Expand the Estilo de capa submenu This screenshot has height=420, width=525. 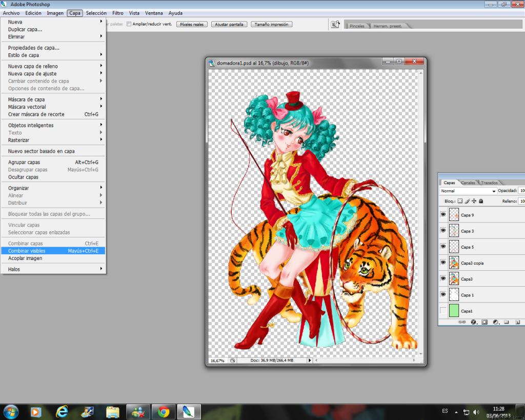click(53, 55)
